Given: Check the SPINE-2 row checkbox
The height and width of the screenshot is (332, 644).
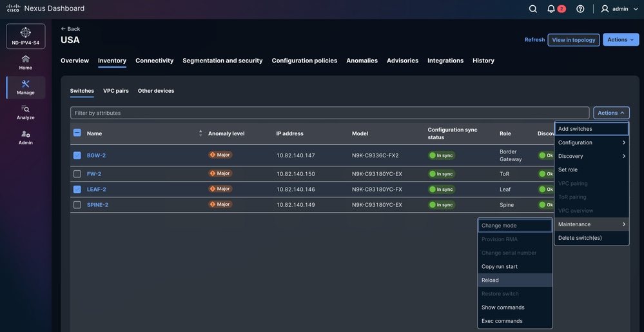Looking at the screenshot, I should tap(77, 204).
